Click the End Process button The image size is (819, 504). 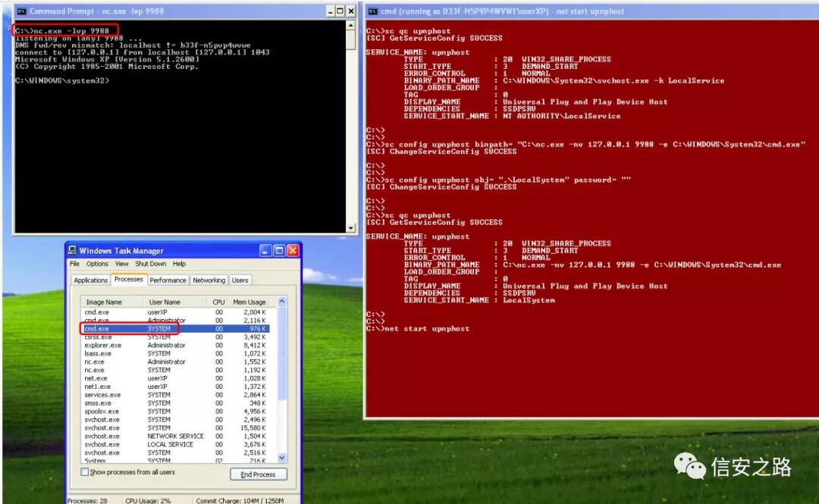click(258, 474)
